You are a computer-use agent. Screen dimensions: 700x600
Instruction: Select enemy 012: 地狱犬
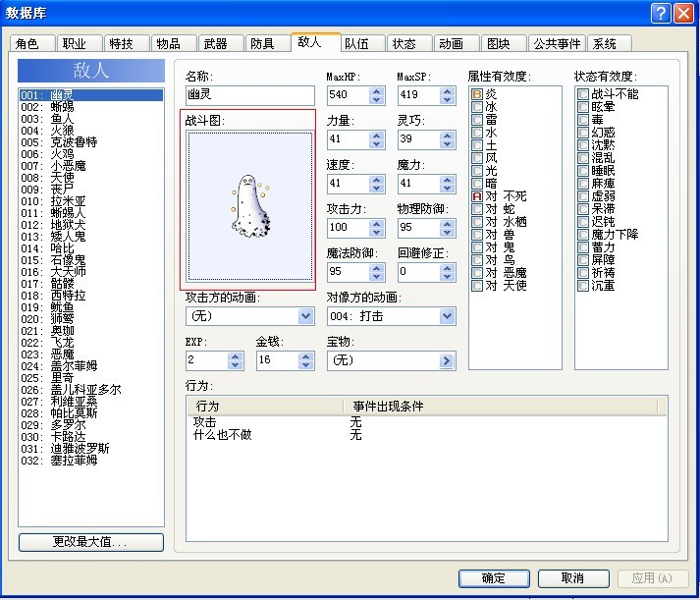91,225
